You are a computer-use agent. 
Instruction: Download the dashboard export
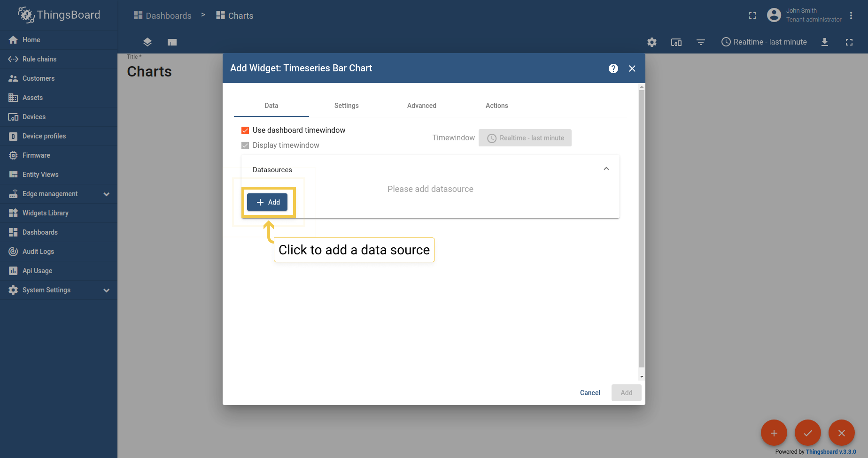pyautogui.click(x=825, y=42)
